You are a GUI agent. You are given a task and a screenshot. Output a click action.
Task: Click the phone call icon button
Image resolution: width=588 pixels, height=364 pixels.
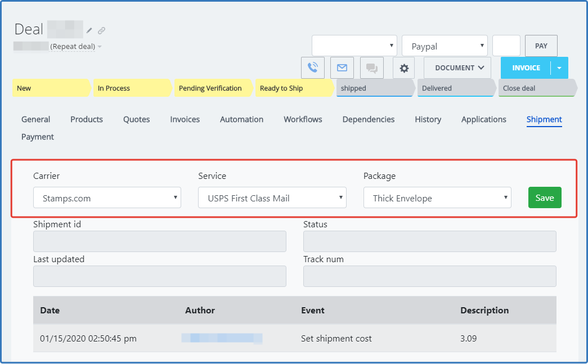[313, 68]
